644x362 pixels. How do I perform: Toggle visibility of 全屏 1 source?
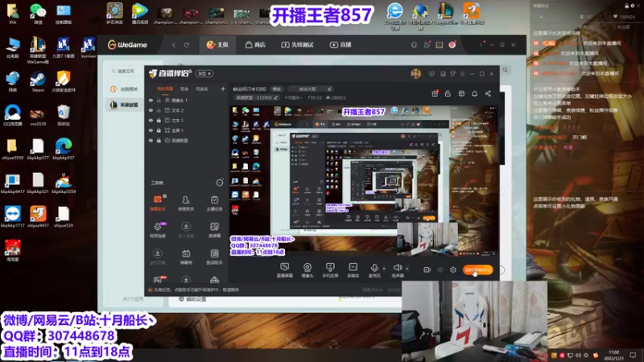click(151, 130)
